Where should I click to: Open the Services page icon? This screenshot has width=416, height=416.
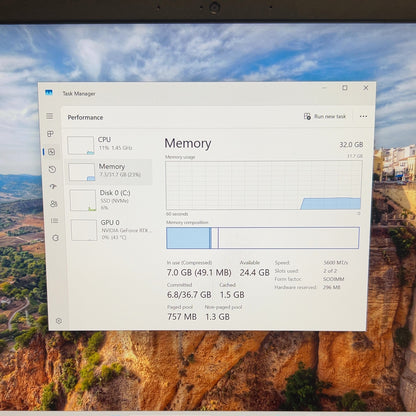[56, 238]
